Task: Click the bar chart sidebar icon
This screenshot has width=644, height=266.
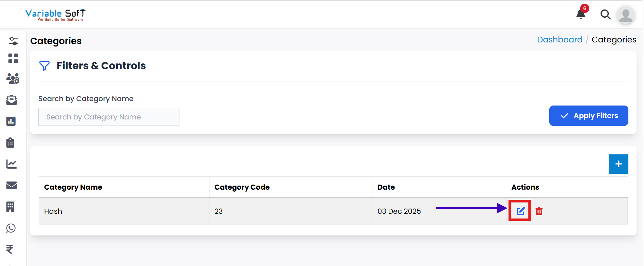Action: pos(11,121)
